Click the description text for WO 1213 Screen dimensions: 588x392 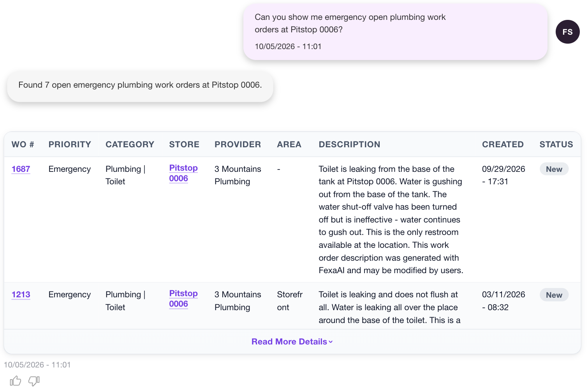click(389, 307)
